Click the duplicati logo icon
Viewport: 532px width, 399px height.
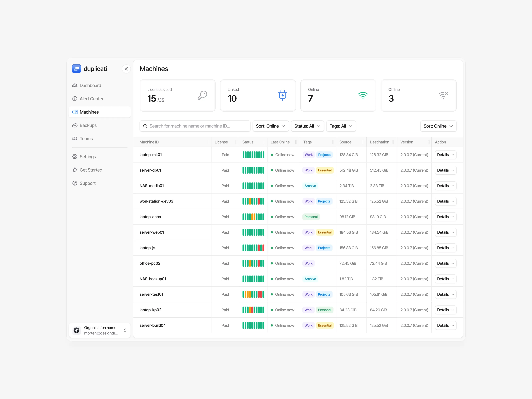(76, 69)
